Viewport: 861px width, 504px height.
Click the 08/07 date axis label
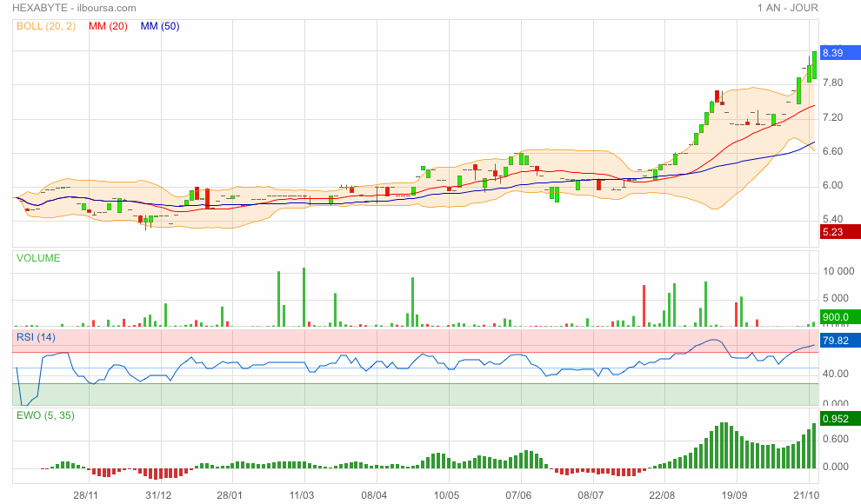pyautogui.click(x=591, y=495)
